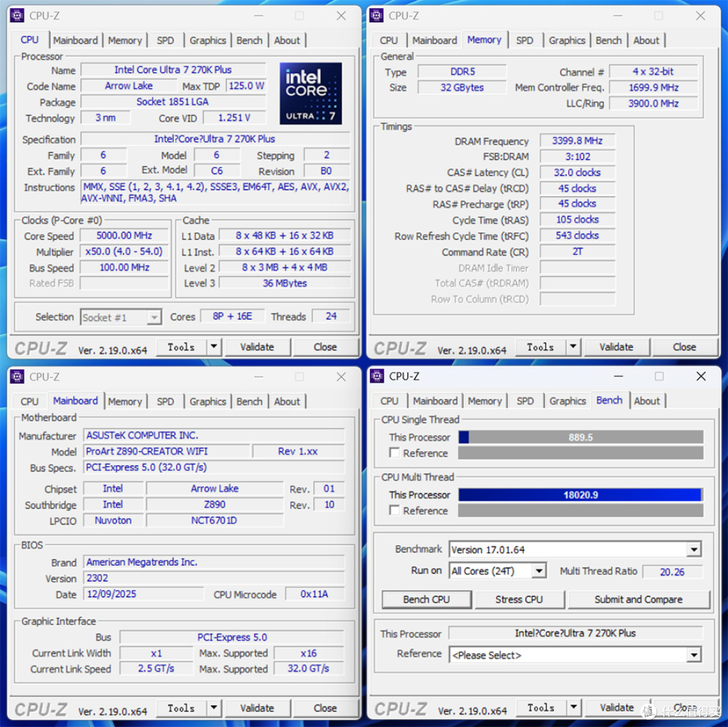Viewport: 728px width, 727px height.
Task: Tick the Reference checkbox under CPU Multi Thread
Action: click(394, 510)
